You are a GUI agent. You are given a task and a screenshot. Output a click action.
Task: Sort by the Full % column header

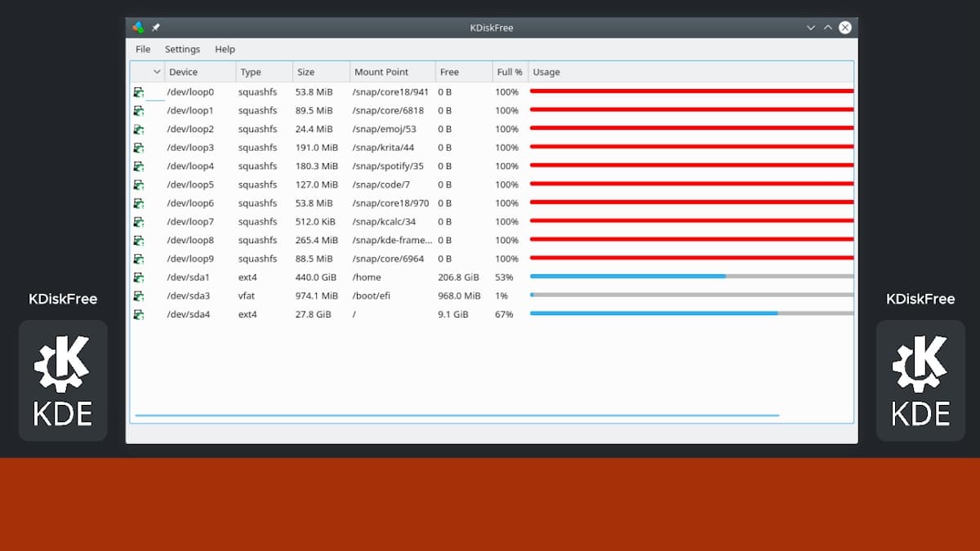510,72
